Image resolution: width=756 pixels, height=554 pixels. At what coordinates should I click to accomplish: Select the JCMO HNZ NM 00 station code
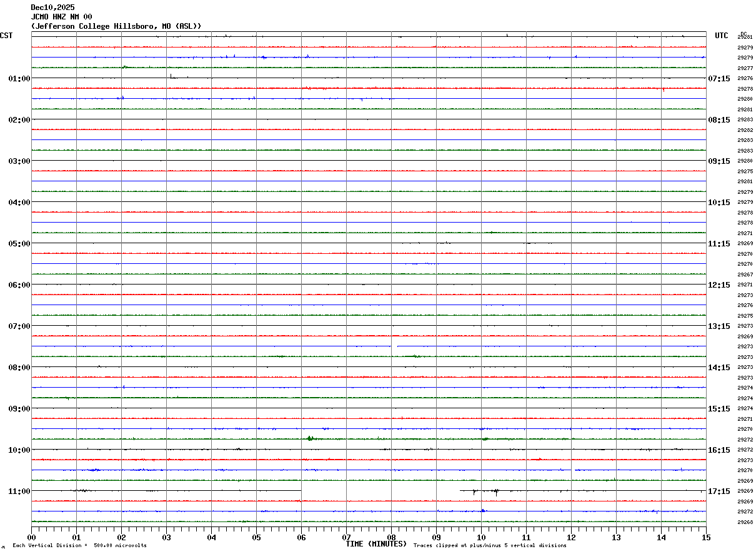[61, 17]
